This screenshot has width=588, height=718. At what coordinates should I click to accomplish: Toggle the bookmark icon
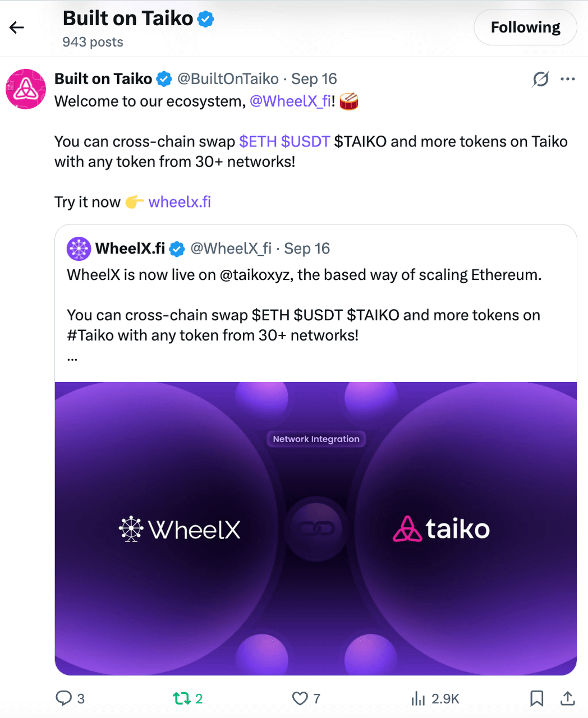coord(536,698)
